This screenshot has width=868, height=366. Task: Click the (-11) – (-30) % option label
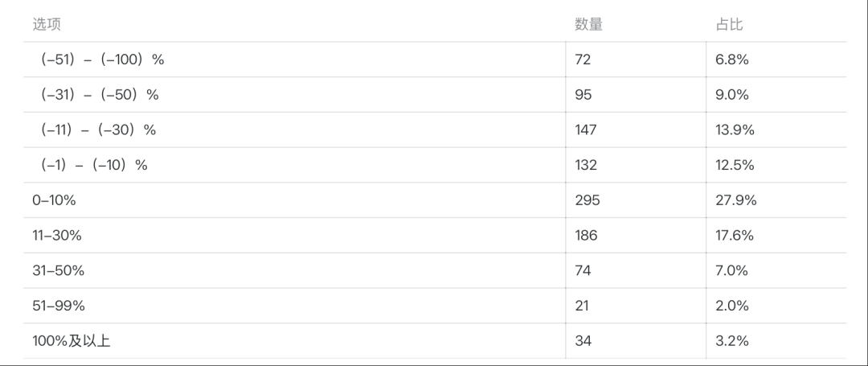tap(97, 130)
